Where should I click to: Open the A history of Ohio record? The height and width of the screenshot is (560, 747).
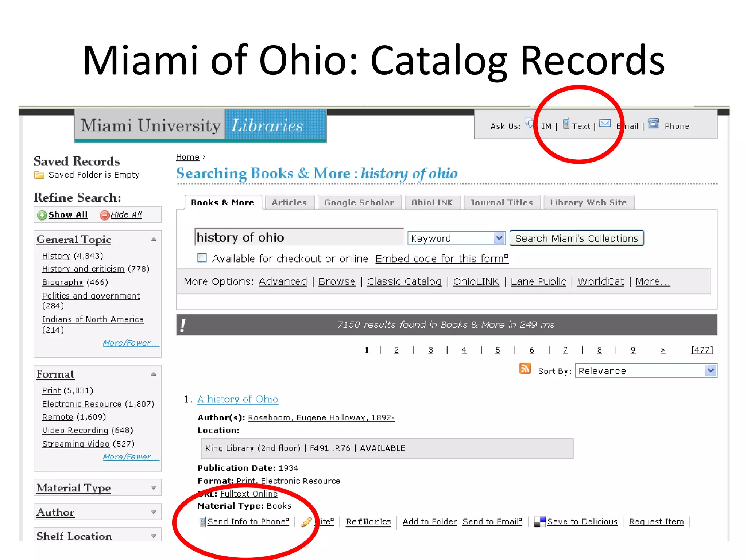[238, 399]
